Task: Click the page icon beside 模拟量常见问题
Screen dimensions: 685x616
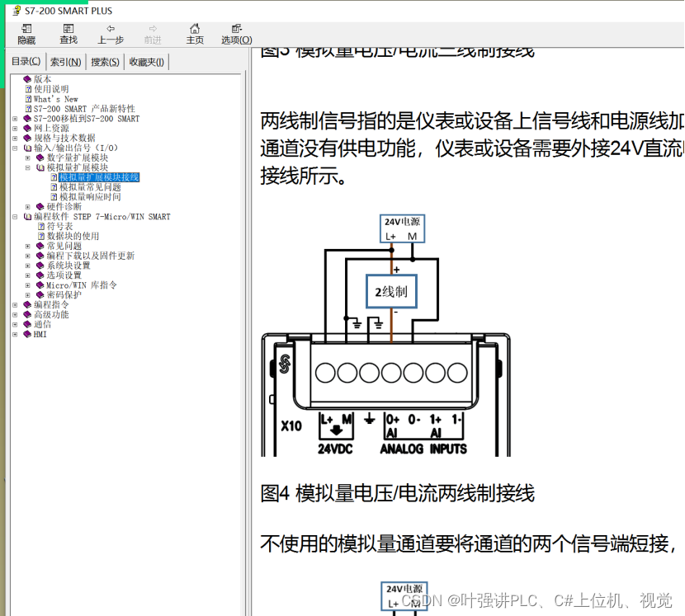Action: (54, 187)
